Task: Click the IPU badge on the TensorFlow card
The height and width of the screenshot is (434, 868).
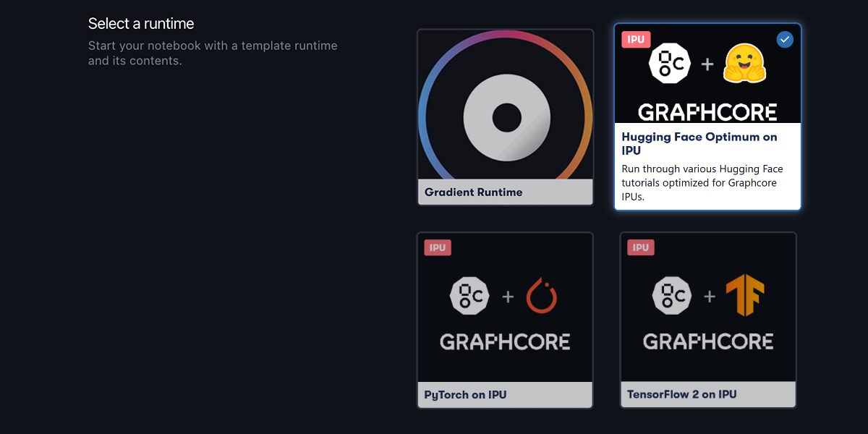Action: pos(640,247)
